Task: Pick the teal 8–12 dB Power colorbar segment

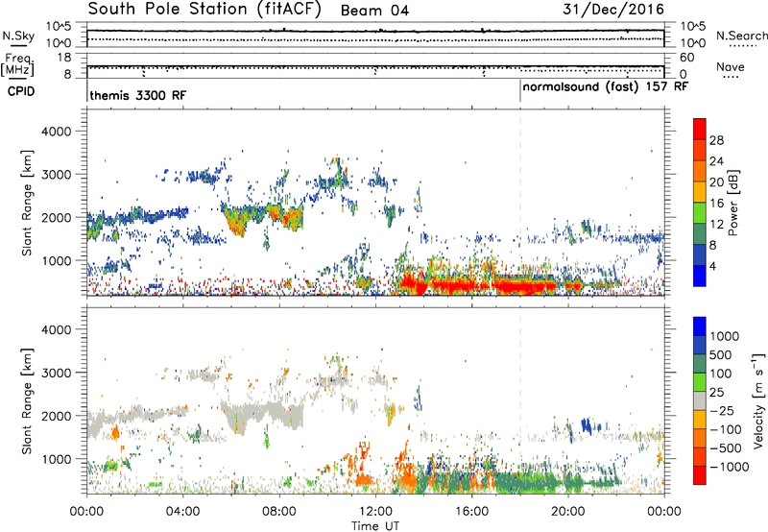Action: [700, 234]
